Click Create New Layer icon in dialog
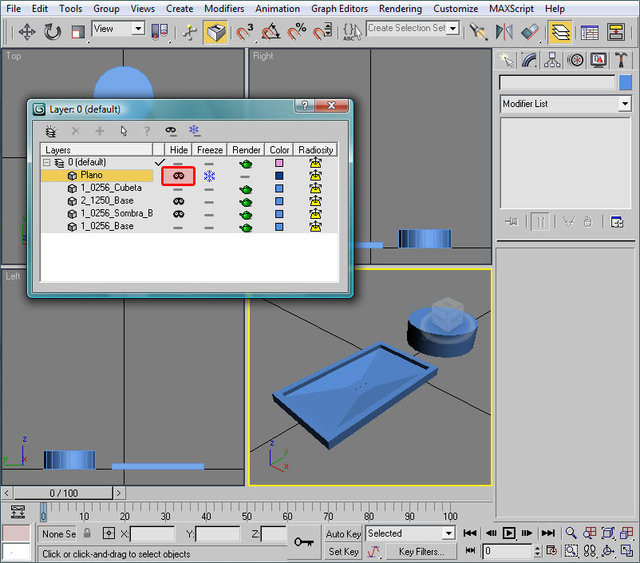This screenshot has width=640, height=563. click(50, 130)
